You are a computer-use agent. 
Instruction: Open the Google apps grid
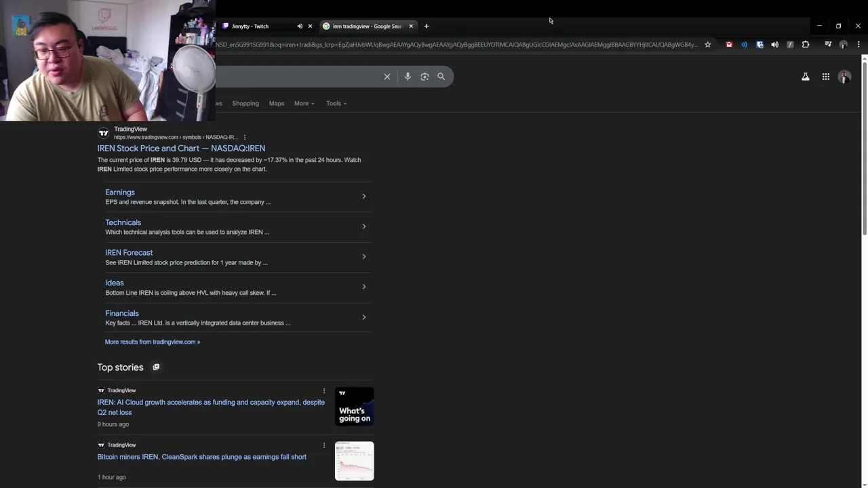826,77
